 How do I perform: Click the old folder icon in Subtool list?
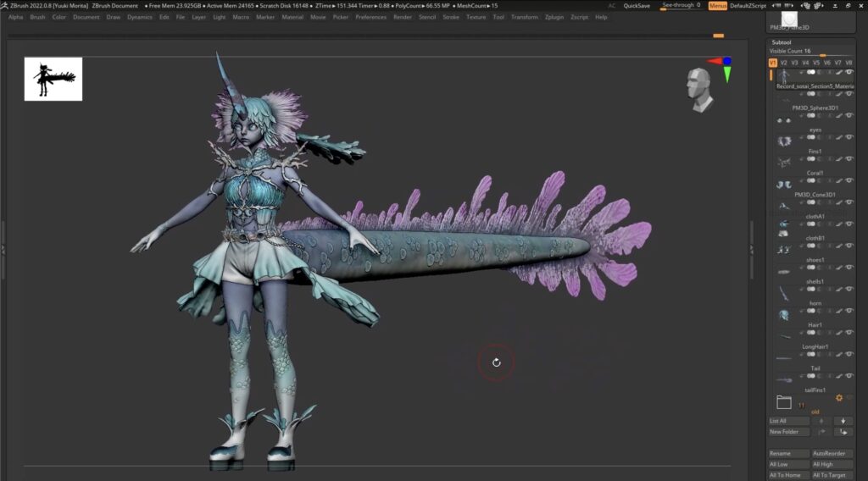(783, 402)
